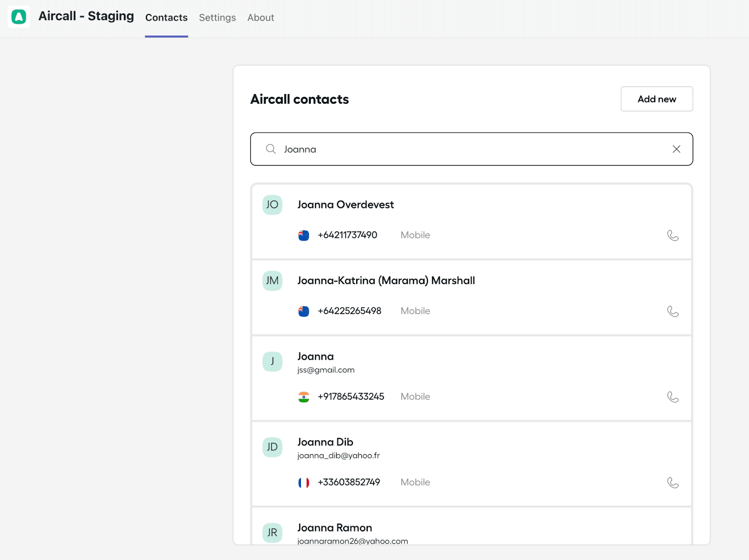Viewport: 749px width, 560px height.
Task: Clear the search with the X icon
Action: tap(676, 149)
